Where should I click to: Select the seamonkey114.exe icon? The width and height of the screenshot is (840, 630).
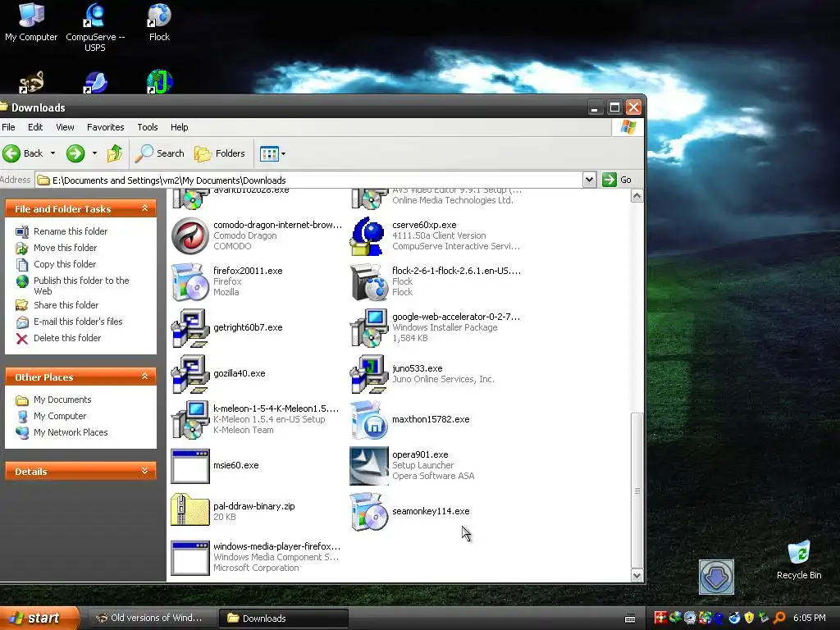pyautogui.click(x=368, y=512)
